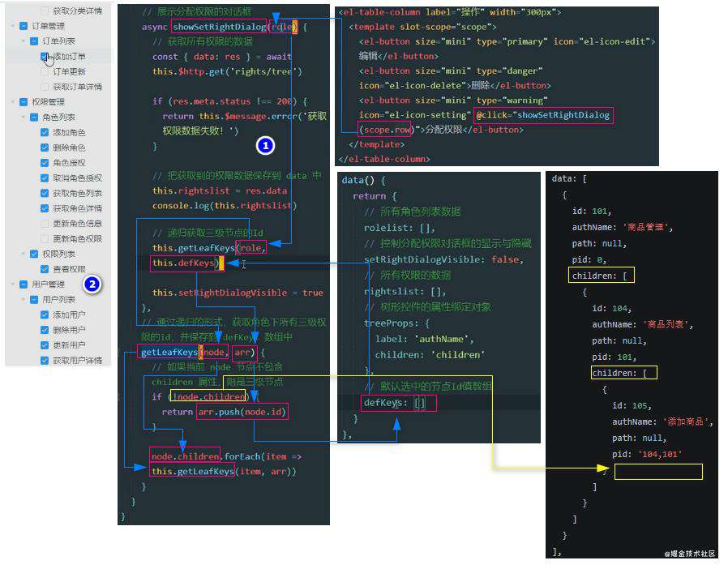The image size is (728, 569).
Task: Collapse the 用户管理 tree node arrow
Action: (x=13, y=284)
